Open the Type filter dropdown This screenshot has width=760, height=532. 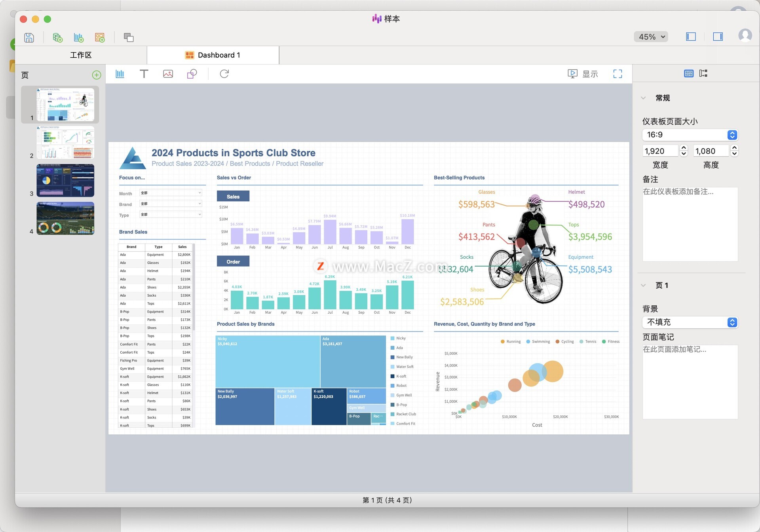pyautogui.click(x=171, y=214)
